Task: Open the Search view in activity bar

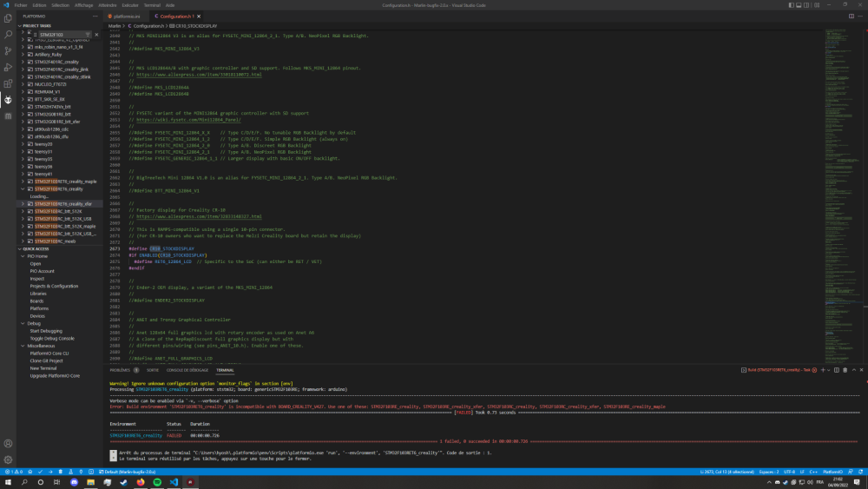Action: click(8, 34)
